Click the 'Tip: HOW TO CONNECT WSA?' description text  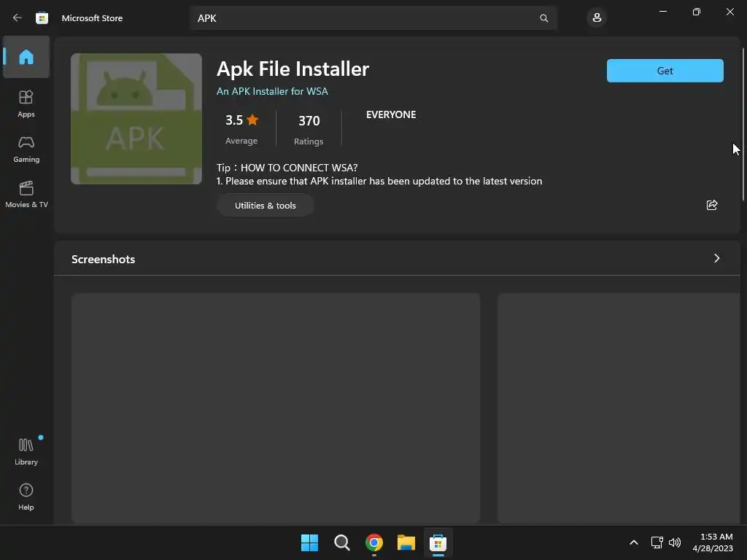coord(287,168)
